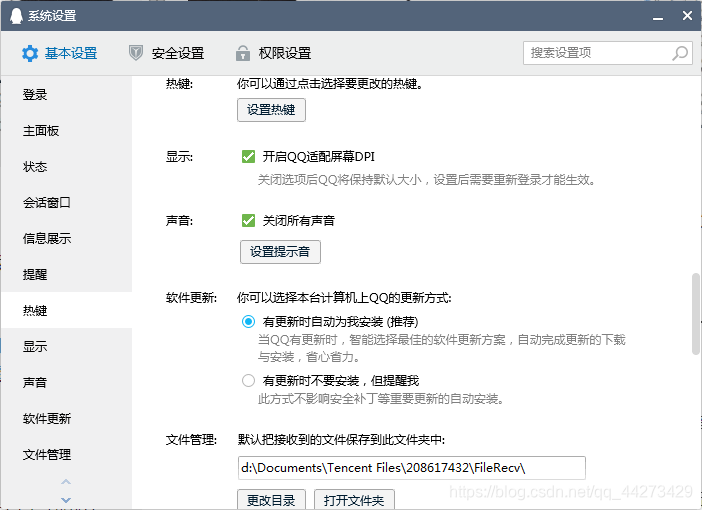The width and height of the screenshot is (702, 510).
Task: Close the 系统设置 window
Action: click(687, 16)
